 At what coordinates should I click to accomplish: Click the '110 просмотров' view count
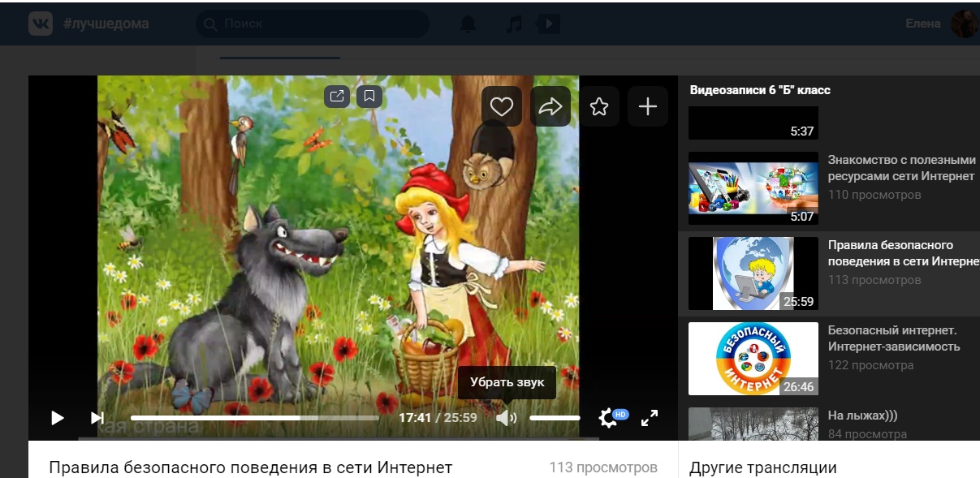[x=874, y=195]
